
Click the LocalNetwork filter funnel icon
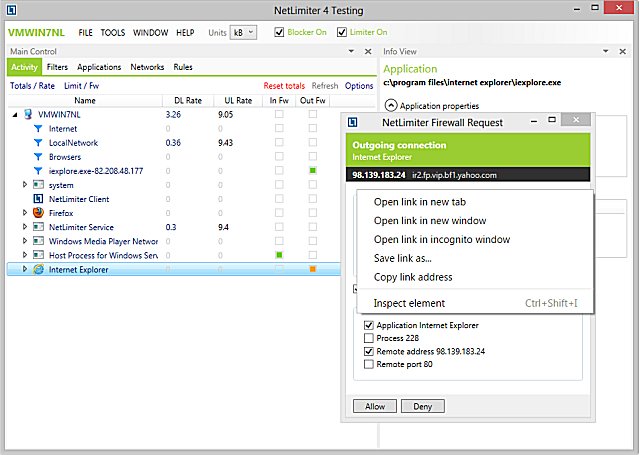pos(39,143)
